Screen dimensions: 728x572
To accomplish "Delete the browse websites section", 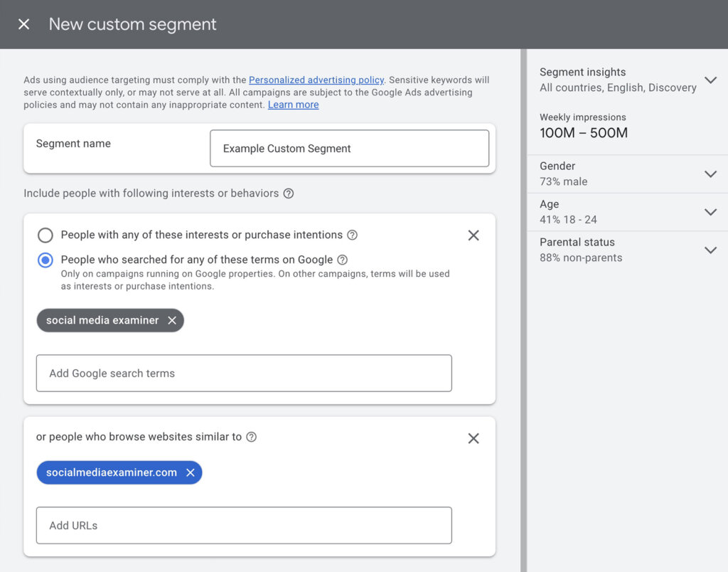I will (x=473, y=438).
